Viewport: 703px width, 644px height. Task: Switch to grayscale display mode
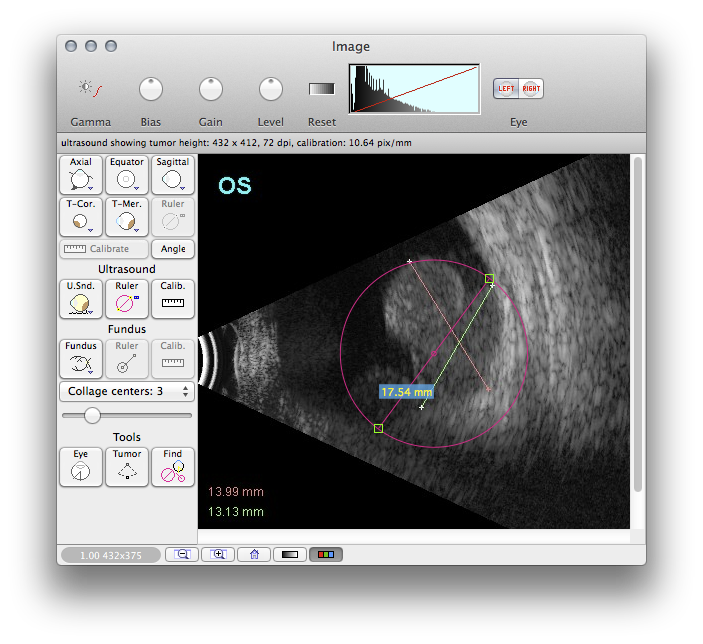(289, 554)
